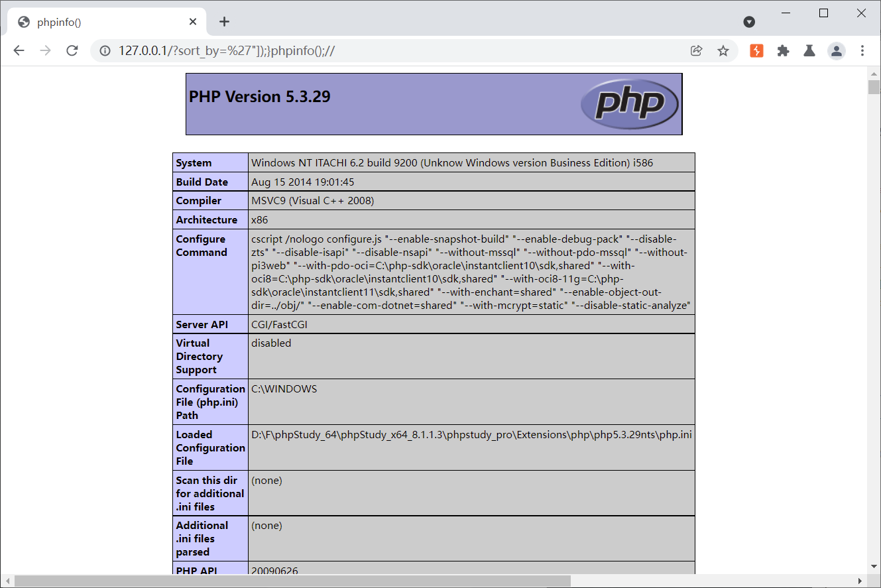Open Chrome Labs flask icon

click(x=809, y=50)
